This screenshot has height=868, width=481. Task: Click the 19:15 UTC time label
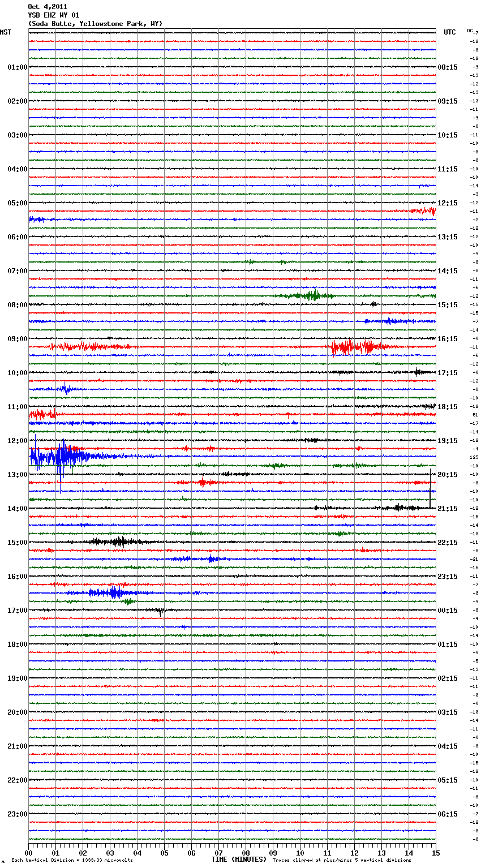[448, 441]
